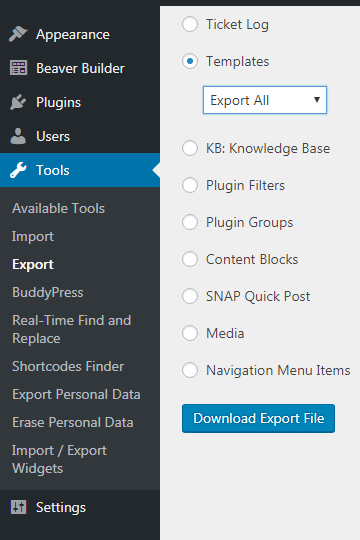Select Navigation Menu Items radio button

tap(190, 370)
